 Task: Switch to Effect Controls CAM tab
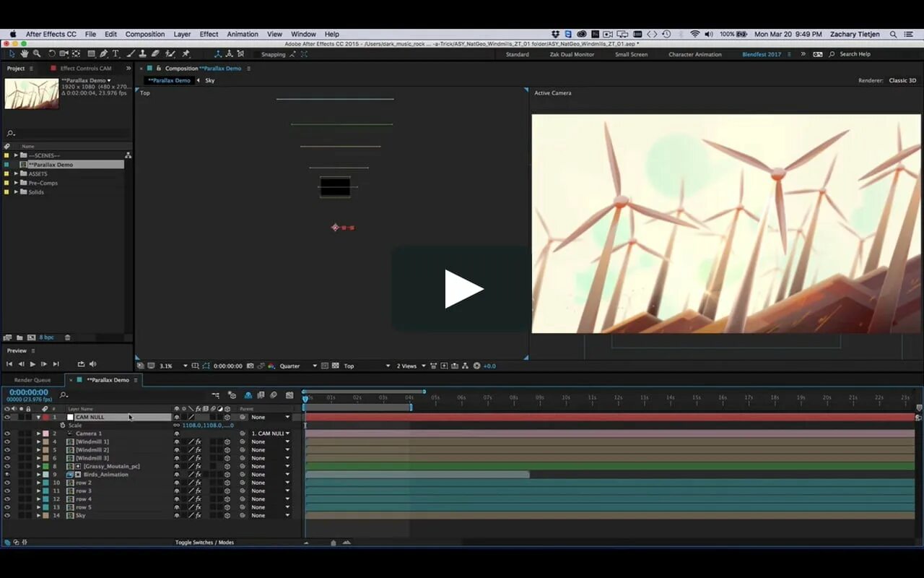pos(86,69)
